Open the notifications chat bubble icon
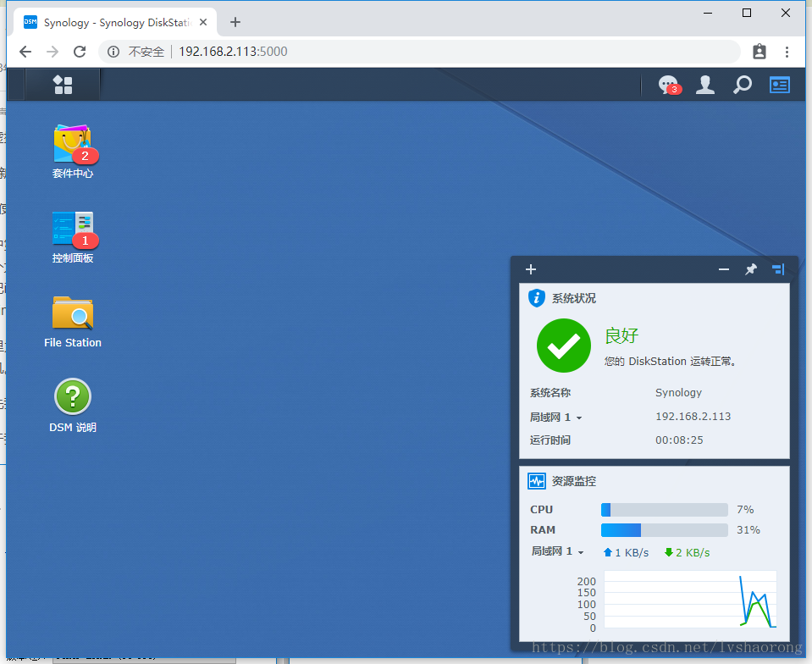Screen dimensions: 812x664 click(x=669, y=85)
